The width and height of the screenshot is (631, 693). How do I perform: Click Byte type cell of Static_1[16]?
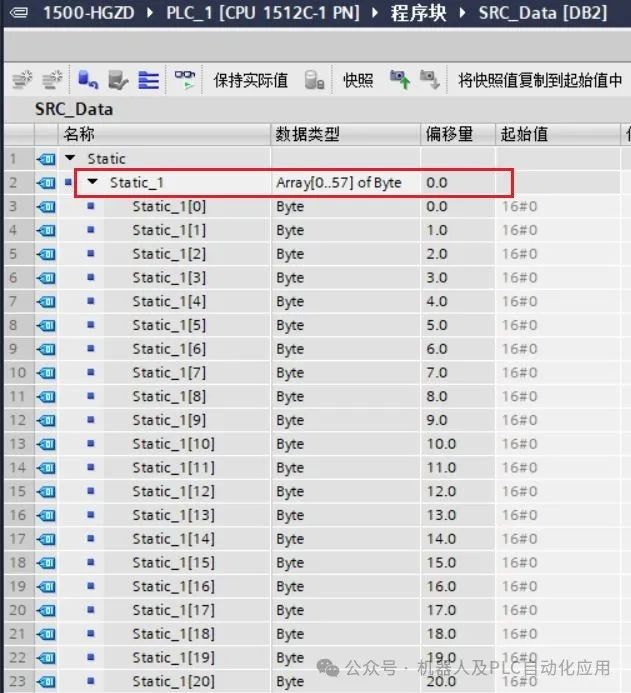coord(346,586)
